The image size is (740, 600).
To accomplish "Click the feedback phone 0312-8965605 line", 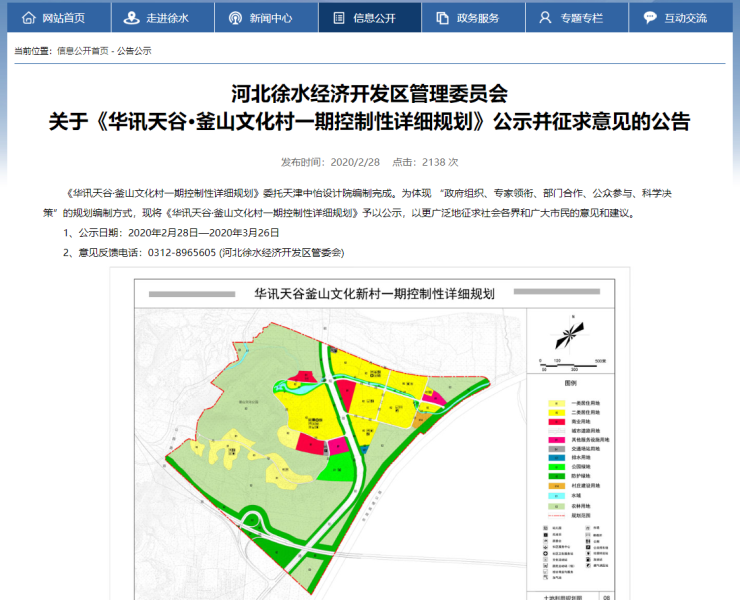I will [x=203, y=253].
